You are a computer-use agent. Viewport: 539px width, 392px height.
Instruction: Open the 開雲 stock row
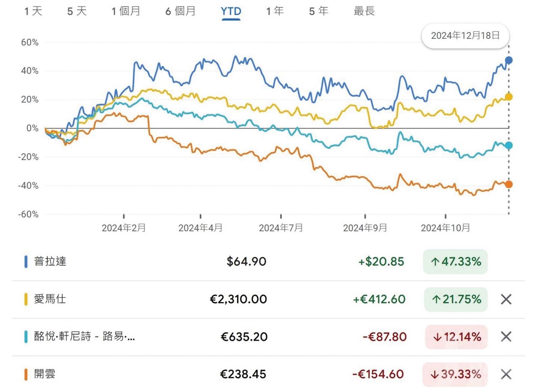coord(268,374)
